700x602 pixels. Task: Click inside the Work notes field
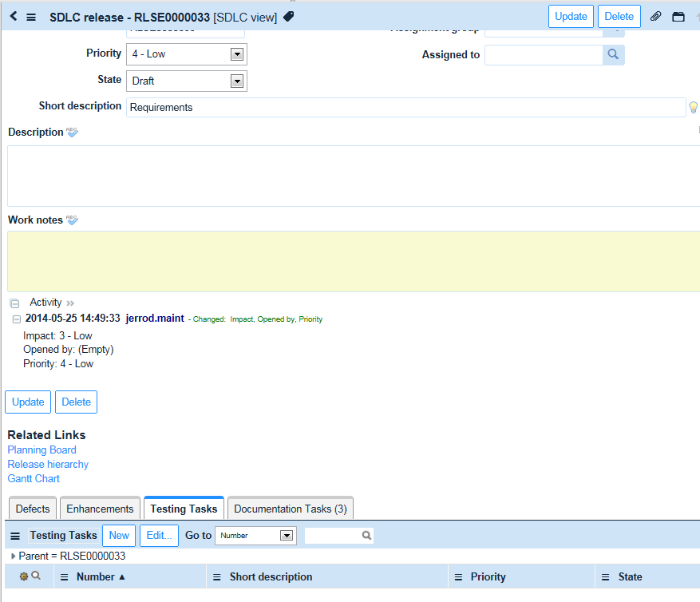pyautogui.click(x=350, y=260)
